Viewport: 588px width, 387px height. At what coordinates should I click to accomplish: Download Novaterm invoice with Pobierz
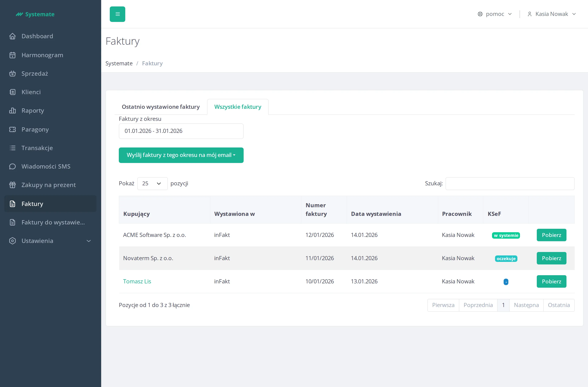point(551,258)
